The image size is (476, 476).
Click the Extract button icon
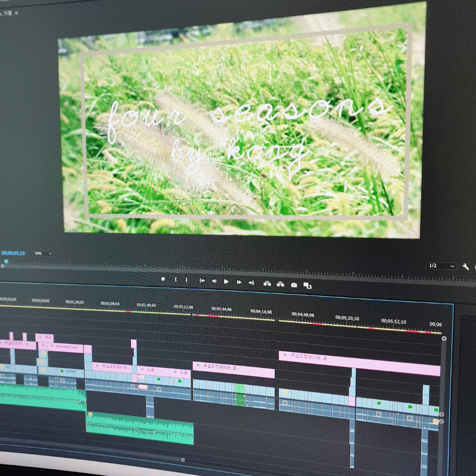point(280,284)
